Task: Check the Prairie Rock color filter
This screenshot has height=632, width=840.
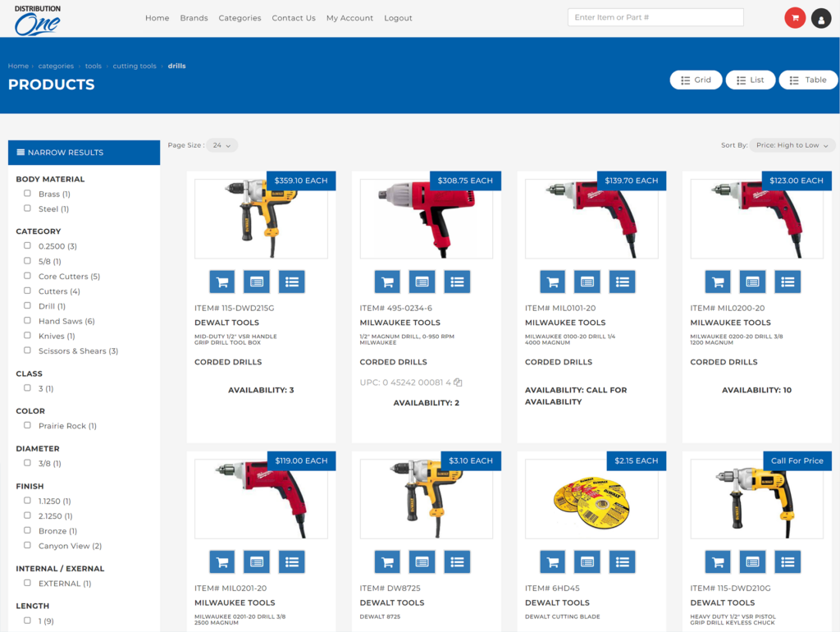Action: click(27, 425)
